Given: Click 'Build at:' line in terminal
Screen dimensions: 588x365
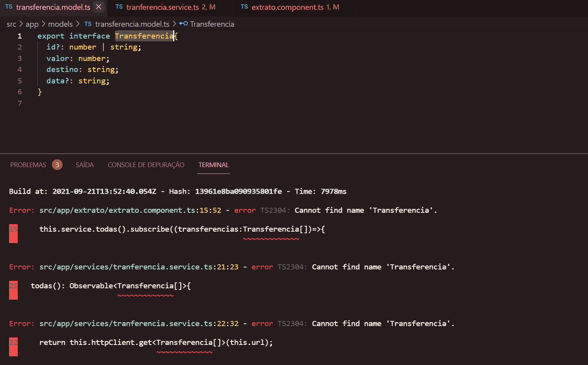Looking at the screenshot, I should (178, 192).
